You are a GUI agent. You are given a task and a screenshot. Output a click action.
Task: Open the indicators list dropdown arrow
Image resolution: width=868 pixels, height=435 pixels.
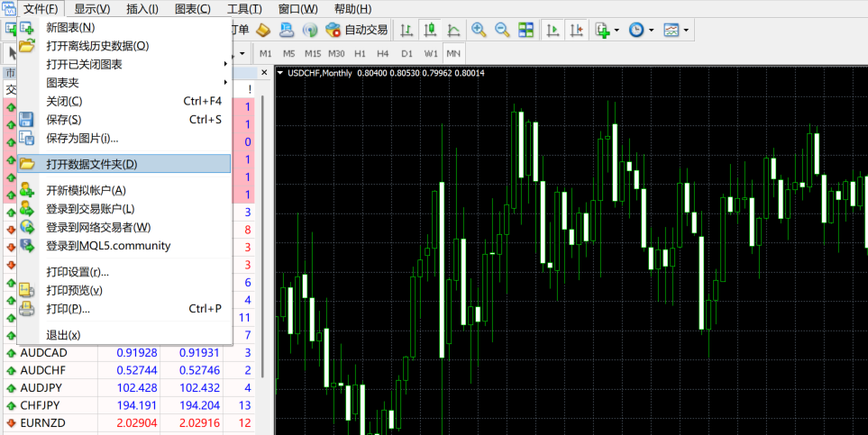click(617, 31)
